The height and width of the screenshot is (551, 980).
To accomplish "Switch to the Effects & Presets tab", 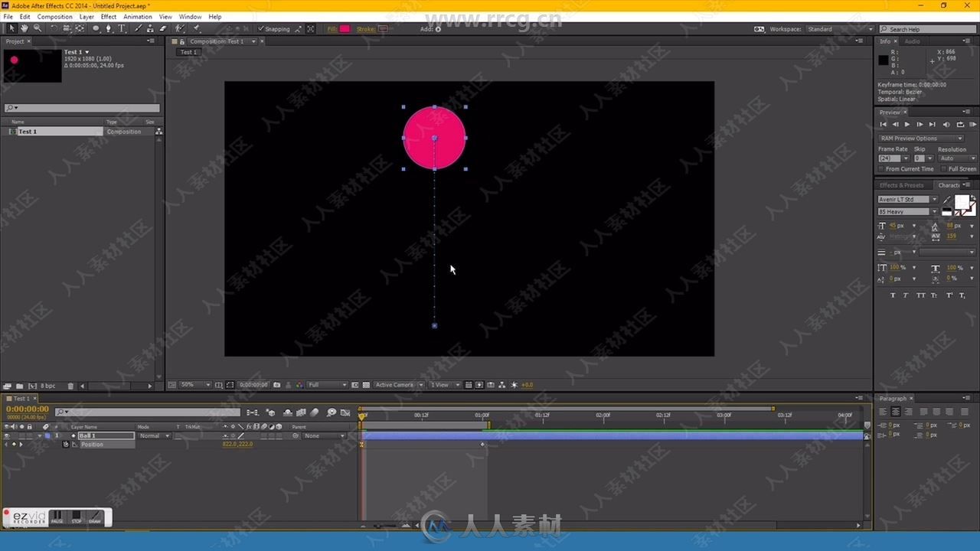I will [901, 185].
